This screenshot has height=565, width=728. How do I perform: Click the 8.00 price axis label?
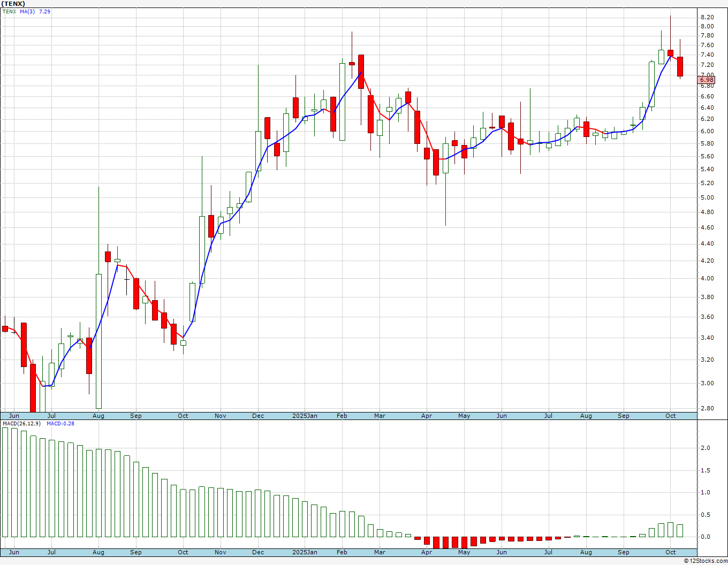pos(707,26)
